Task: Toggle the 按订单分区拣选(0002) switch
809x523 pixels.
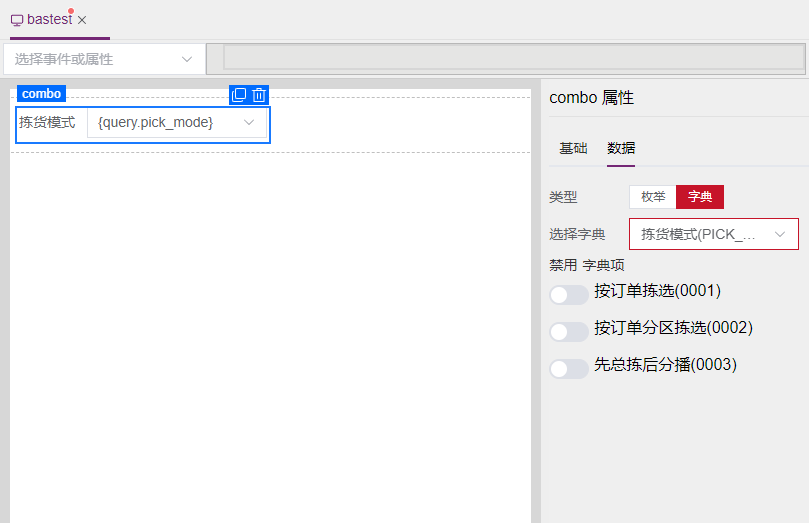Action: (568, 332)
